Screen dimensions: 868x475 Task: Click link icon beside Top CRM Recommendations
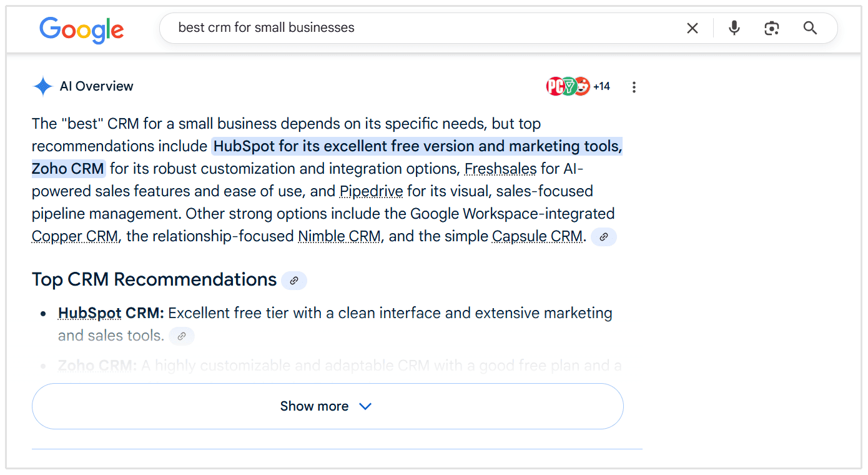tap(294, 281)
